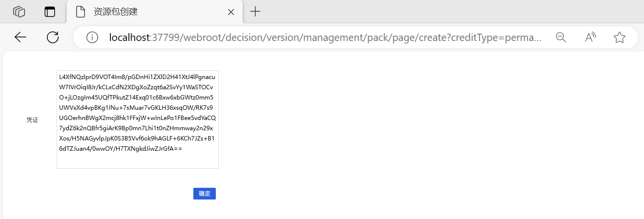644x219 pixels.
Task: Open the tab actions menu icon
Action: (x=50, y=12)
